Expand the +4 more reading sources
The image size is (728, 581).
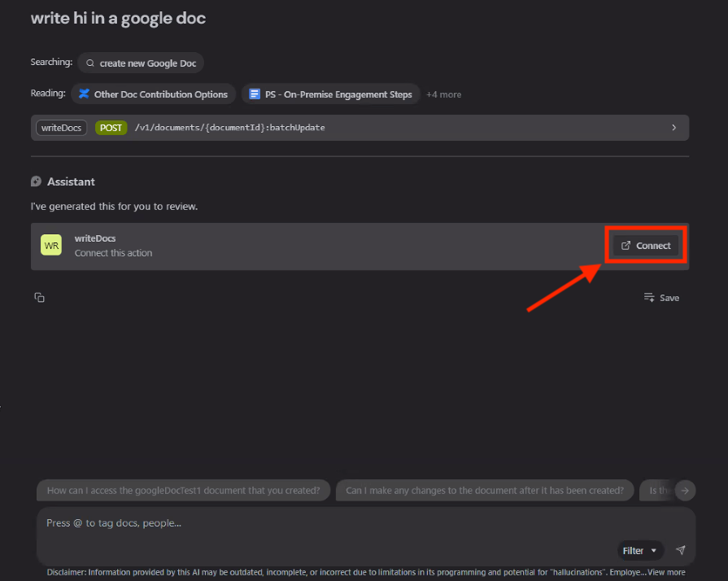443,94
